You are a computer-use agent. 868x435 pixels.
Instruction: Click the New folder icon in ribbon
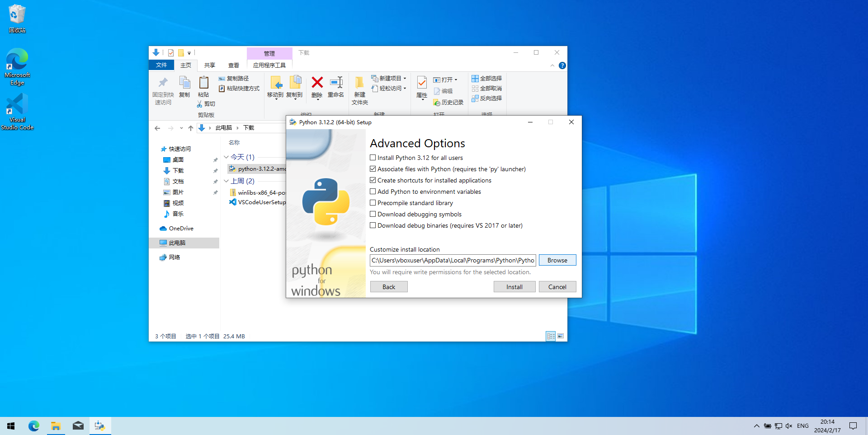coord(359,82)
